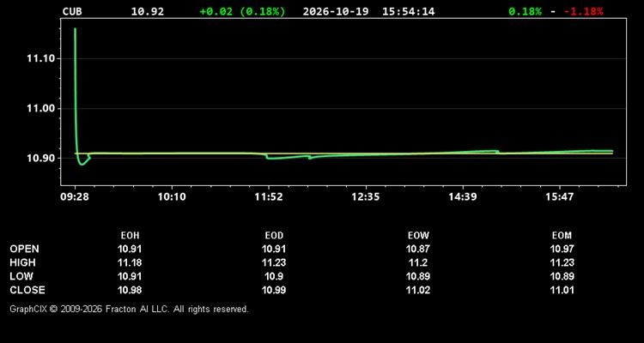Select EOW HIGH value 11.2
This screenshot has width=644, height=343.
point(418,262)
